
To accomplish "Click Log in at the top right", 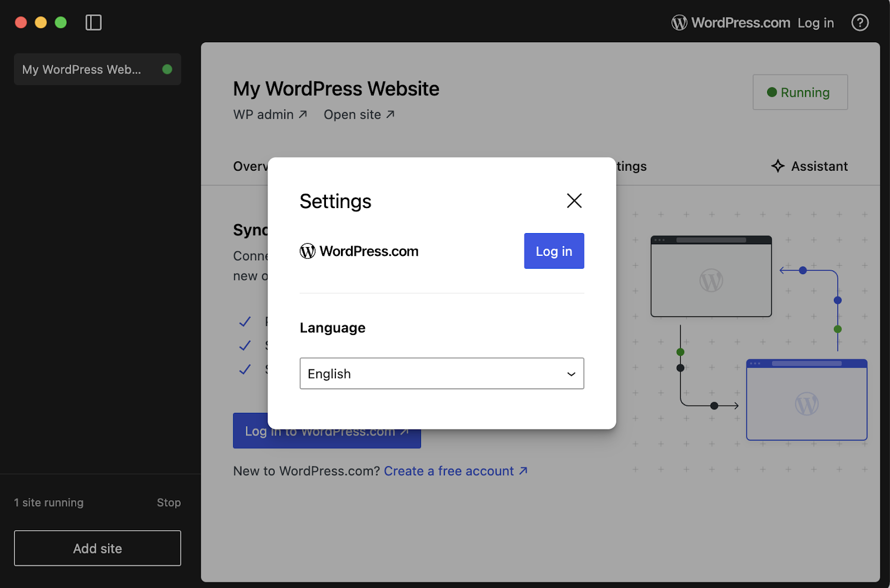I will [815, 22].
